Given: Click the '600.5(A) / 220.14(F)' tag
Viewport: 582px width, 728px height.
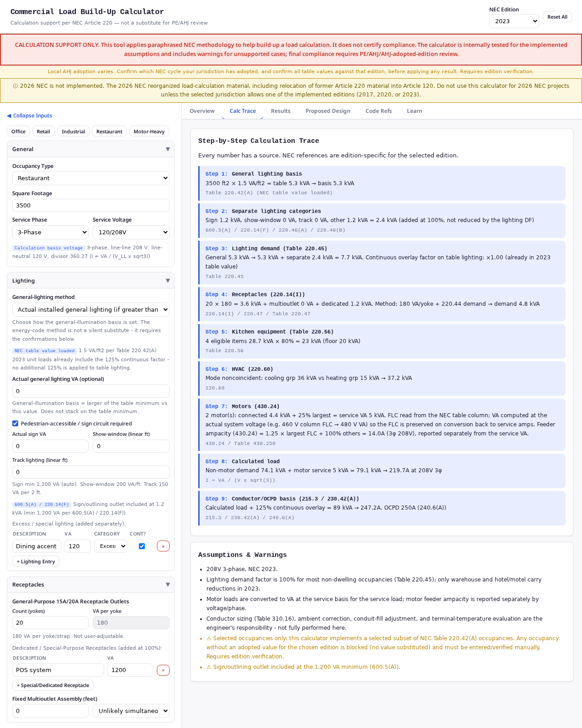Looking at the screenshot, I should pyautogui.click(x=42, y=505).
